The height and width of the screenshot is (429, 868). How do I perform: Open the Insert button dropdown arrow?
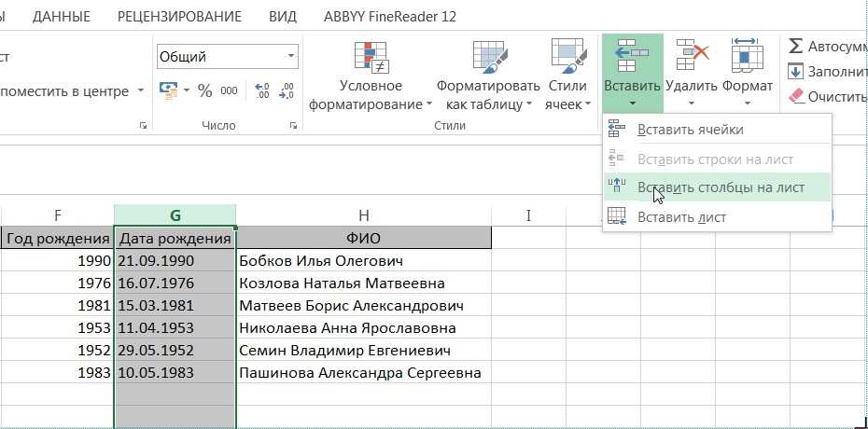pyautogui.click(x=632, y=104)
